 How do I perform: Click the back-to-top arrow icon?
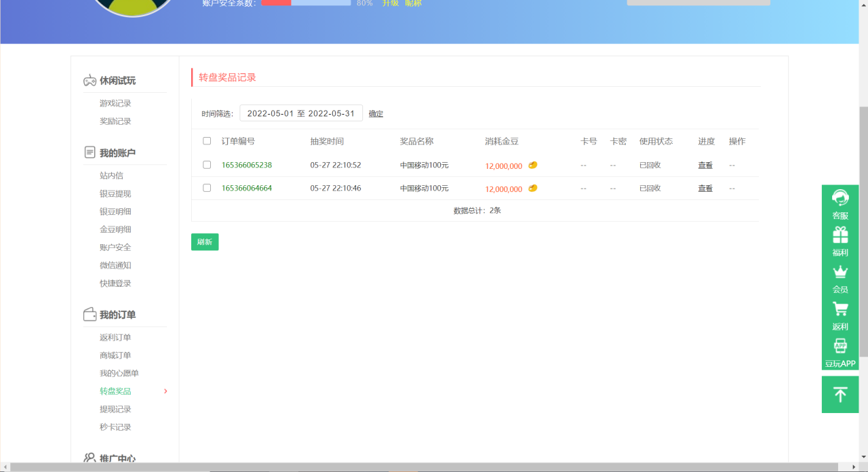(x=840, y=395)
